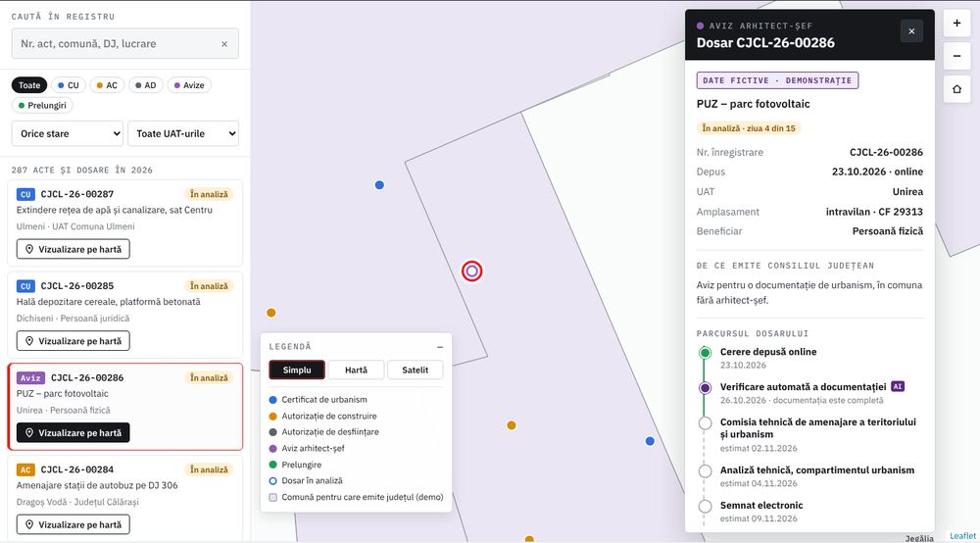View CJCL-26-00287 on the map
This screenshot has width=980, height=543.
point(73,249)
